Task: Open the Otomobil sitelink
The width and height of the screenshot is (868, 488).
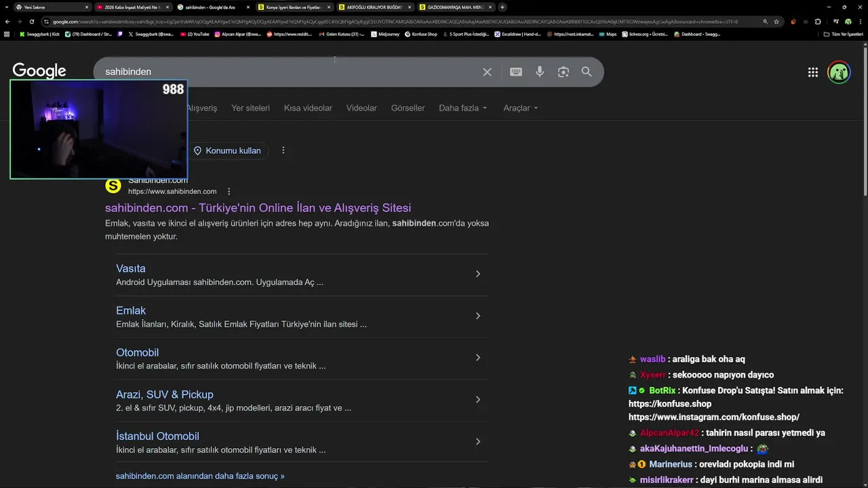Action: click(137, 352)
